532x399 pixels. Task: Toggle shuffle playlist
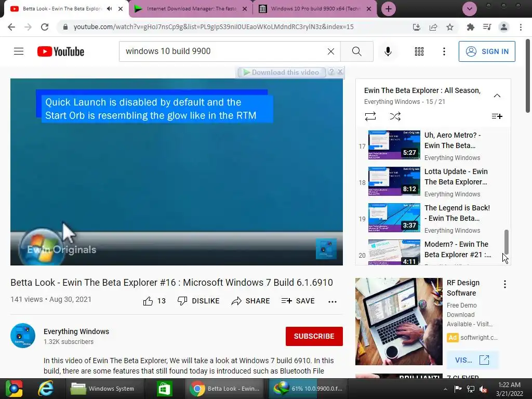coord(395,116)
